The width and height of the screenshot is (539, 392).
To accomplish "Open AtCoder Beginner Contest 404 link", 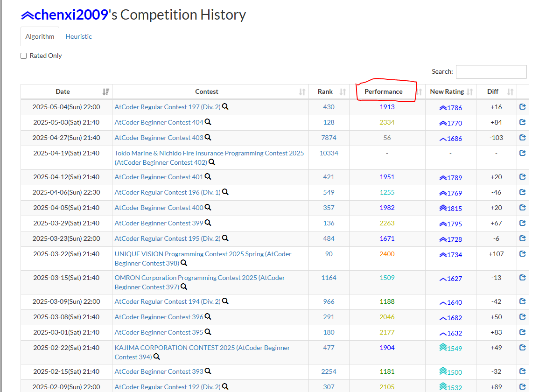I will (x=159, y=122).
